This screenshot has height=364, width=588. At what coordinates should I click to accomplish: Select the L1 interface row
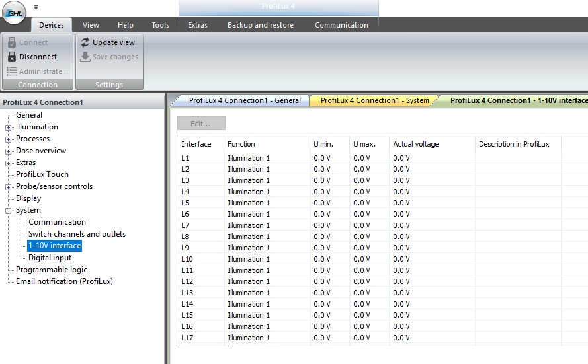(x=382, y=158)
